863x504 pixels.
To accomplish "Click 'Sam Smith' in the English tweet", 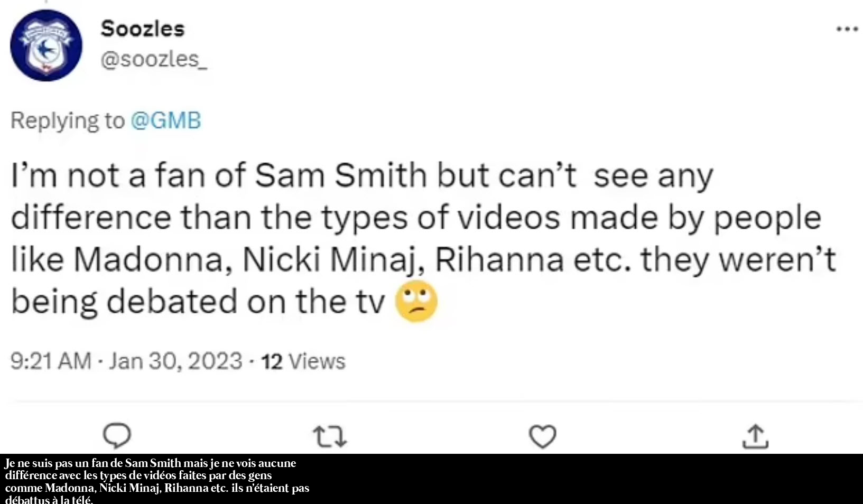I will 341,175.
